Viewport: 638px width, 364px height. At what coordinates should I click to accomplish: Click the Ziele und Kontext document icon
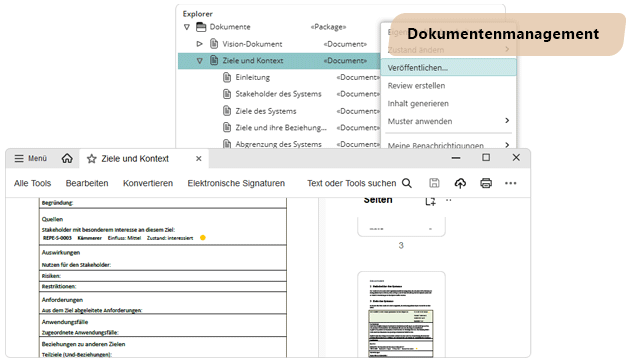tap(214, 60)
